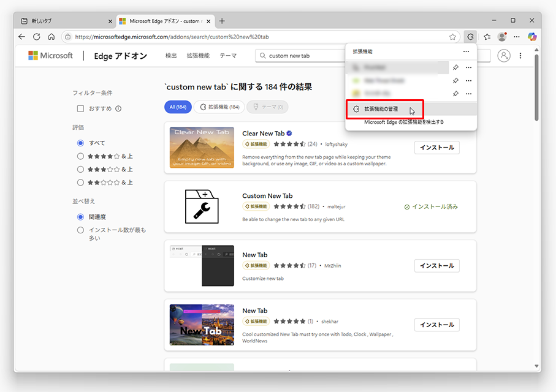Open the 拡張機能 navigation item

(x=198, y=56)
